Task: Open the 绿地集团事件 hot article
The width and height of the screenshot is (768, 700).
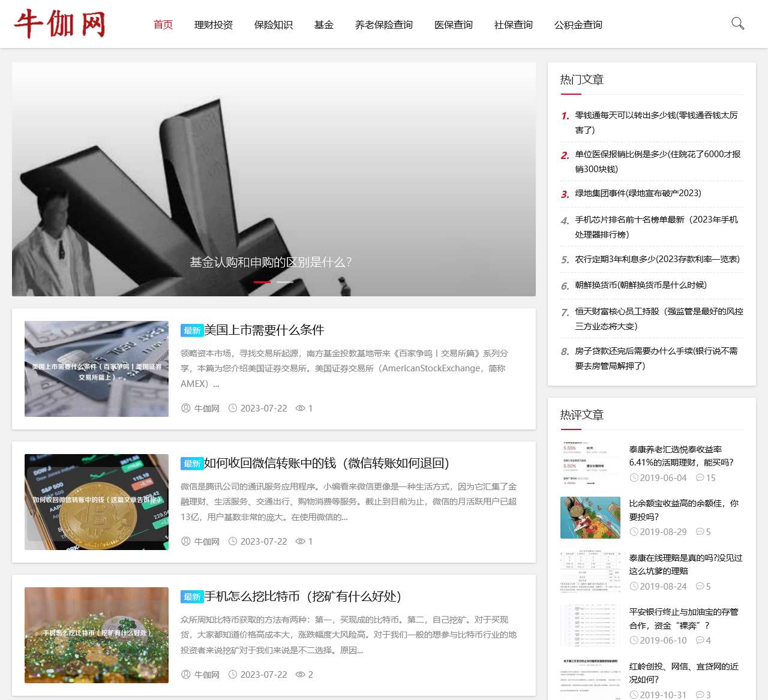Action: click(x=638, y=193)
